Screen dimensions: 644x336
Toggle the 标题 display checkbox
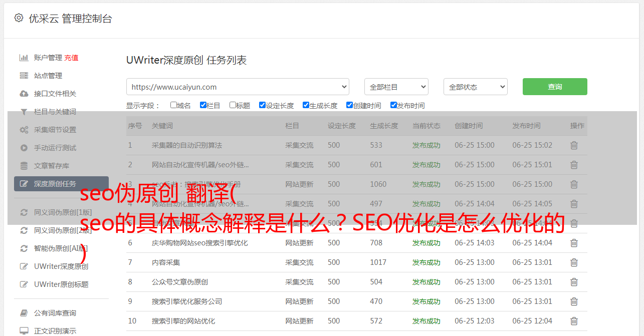(x=233, y=105)
